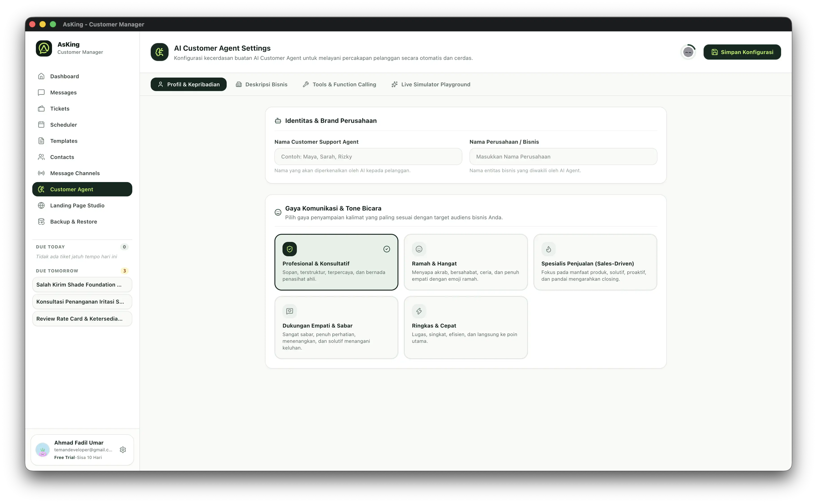
Task: Click the AsKing logo icon in sidebar
Action: point(44,48)
